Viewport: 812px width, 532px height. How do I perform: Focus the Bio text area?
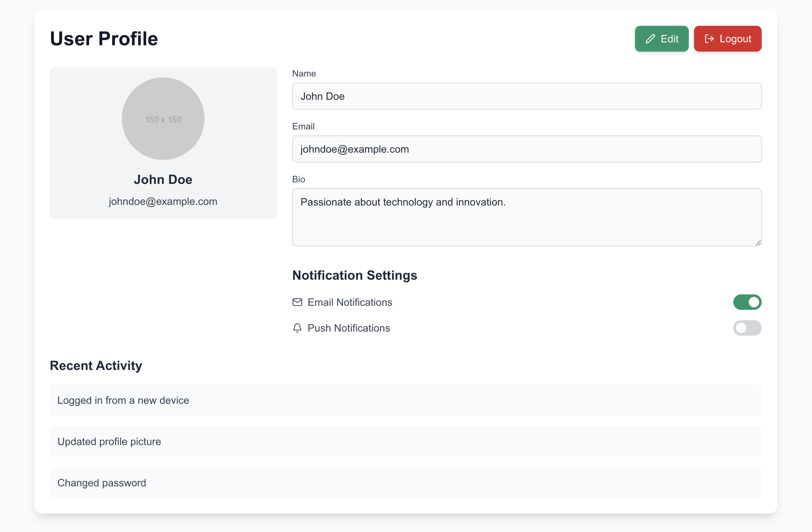(x=526, y=217)
